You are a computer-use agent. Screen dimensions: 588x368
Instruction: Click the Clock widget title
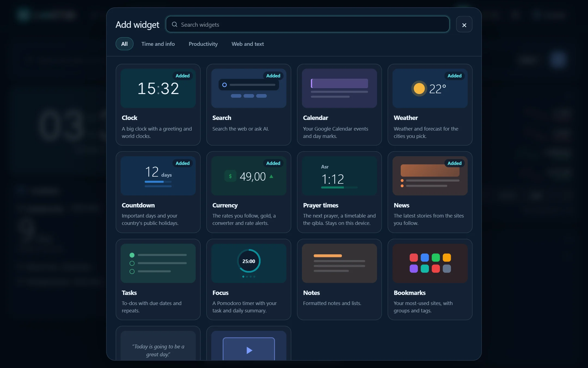130,118
